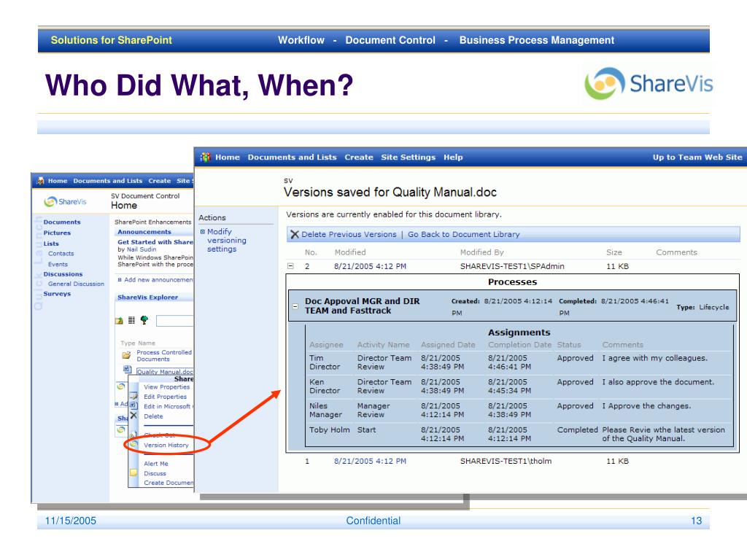The width and height of the screenshot is (747, 560).
Task: Click the X icon beside Delete menu item
Action: pos(134,416)
